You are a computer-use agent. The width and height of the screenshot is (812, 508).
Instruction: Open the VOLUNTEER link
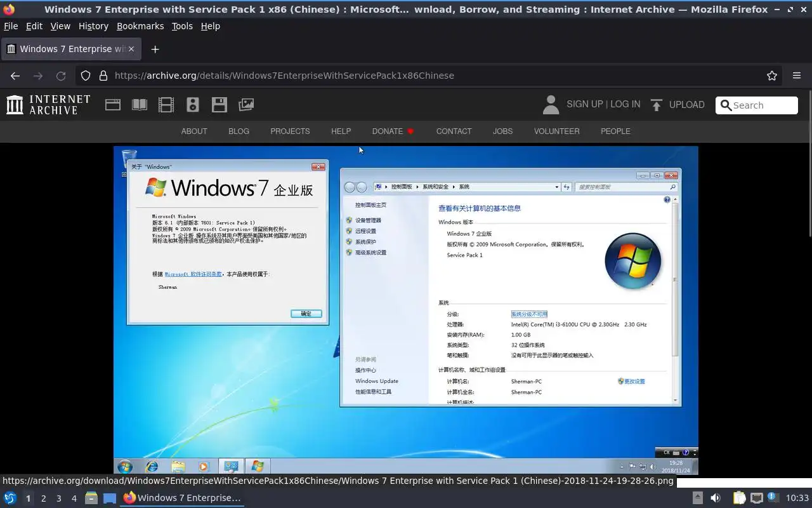(556, 131)
